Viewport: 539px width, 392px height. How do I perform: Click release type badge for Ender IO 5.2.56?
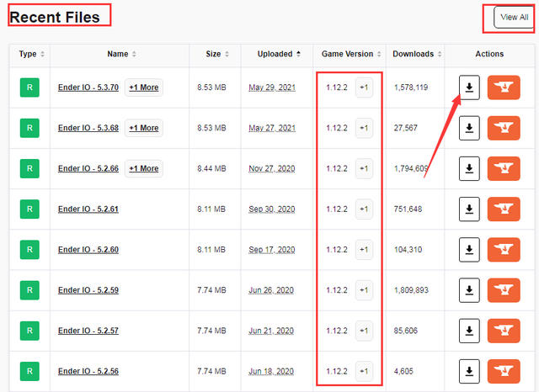tap(29, 371)
